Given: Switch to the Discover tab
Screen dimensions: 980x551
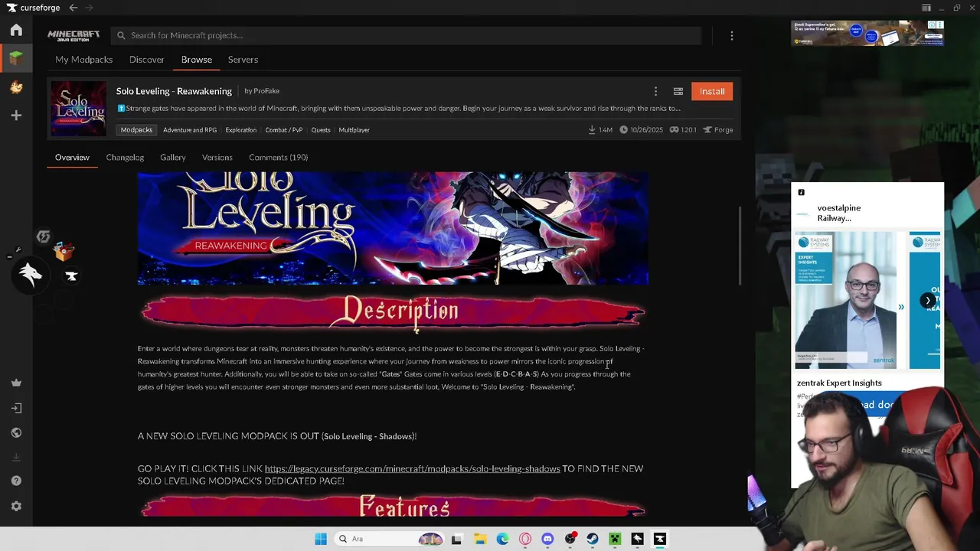Looking at the screenshot, I should coord(146,60).
